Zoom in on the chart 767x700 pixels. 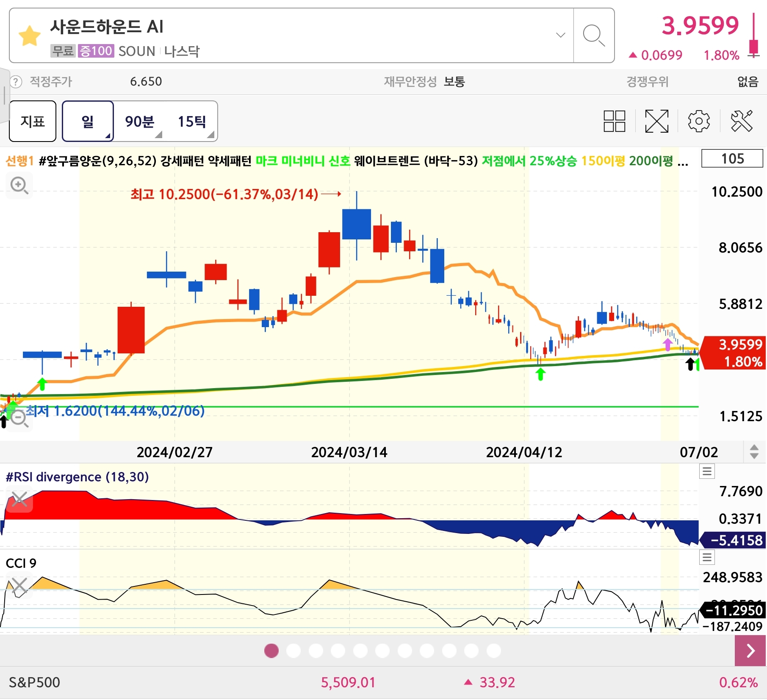[19, 186]
